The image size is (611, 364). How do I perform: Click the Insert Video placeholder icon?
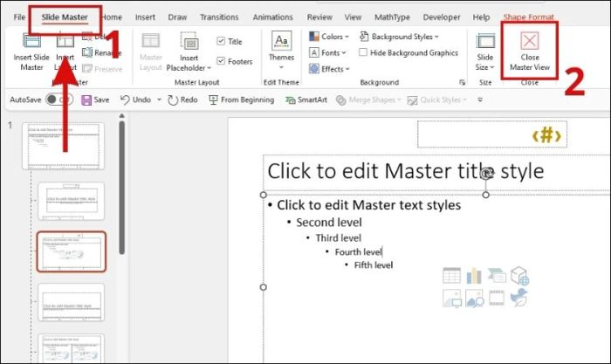tap(497, 299)
